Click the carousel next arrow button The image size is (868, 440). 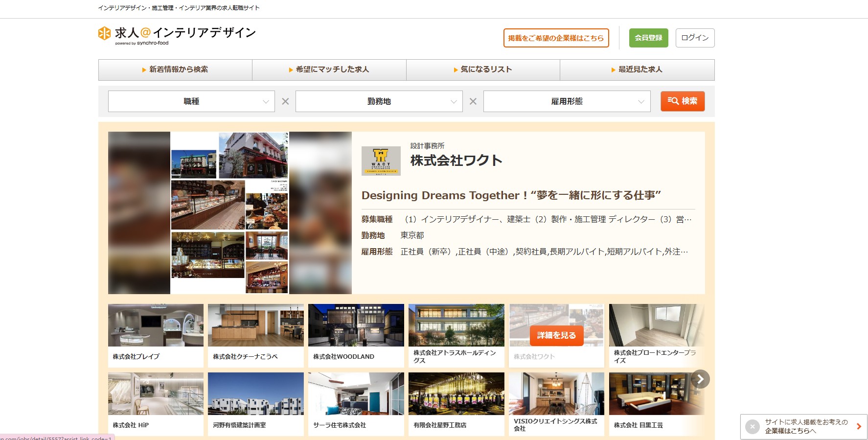click(x=700, y=379)
